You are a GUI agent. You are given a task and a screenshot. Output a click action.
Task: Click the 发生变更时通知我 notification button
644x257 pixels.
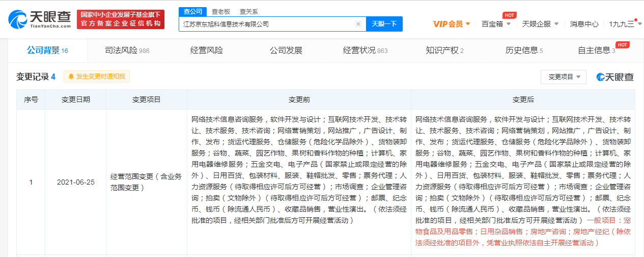point(97,76)
